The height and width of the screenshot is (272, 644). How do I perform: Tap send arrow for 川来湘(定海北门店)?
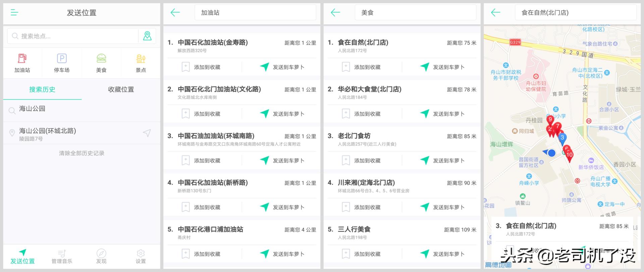pos(425,207)
